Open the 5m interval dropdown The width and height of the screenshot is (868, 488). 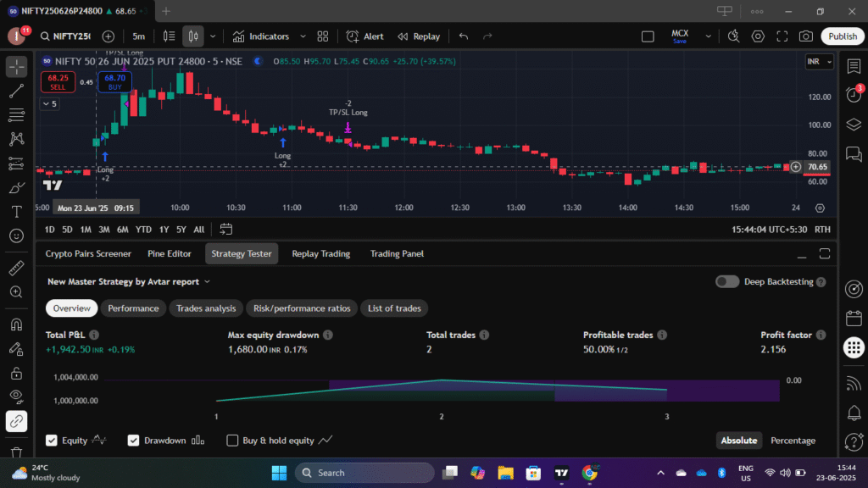click(138, 36)
